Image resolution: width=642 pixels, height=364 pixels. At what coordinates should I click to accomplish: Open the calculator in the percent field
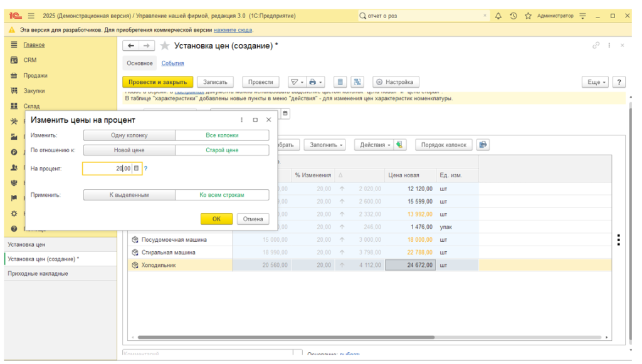[137, 169]
